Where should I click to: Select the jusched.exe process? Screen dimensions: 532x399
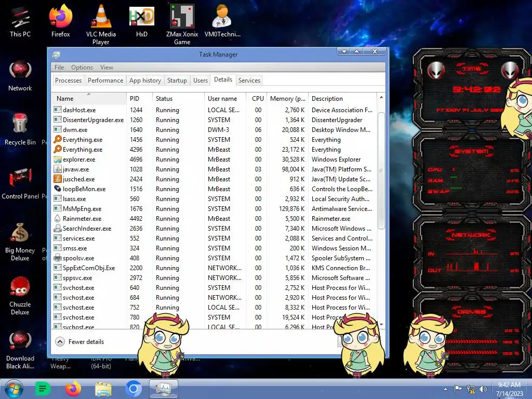pyautogui.click(x=214, y=179)
